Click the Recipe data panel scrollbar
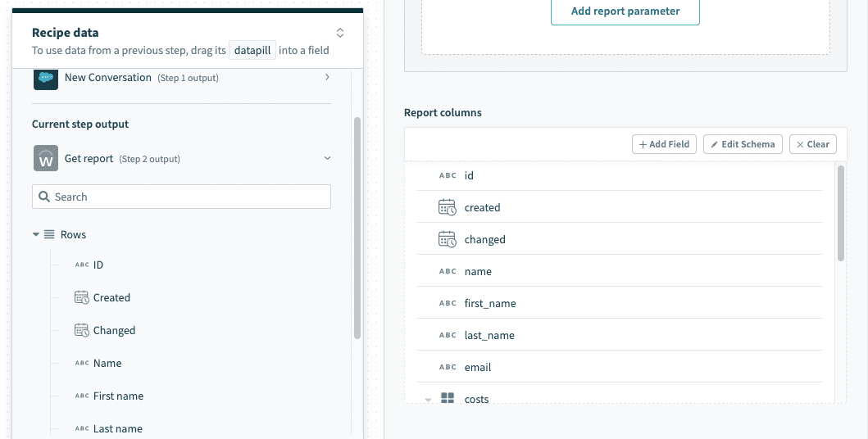868x439 pixels. coord(357,229)
